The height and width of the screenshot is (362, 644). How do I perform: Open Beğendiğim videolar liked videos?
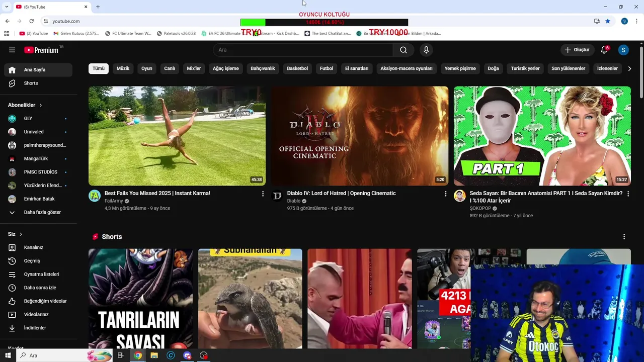pos(38,301)
